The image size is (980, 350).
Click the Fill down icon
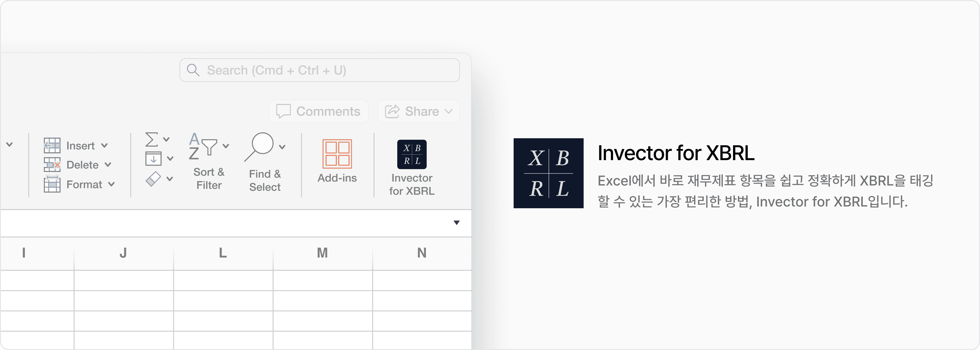(153, 158)
